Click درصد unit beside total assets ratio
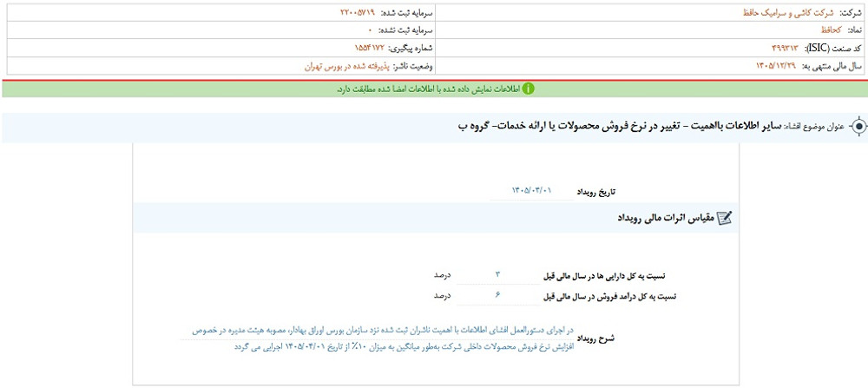 coord(443,274)
